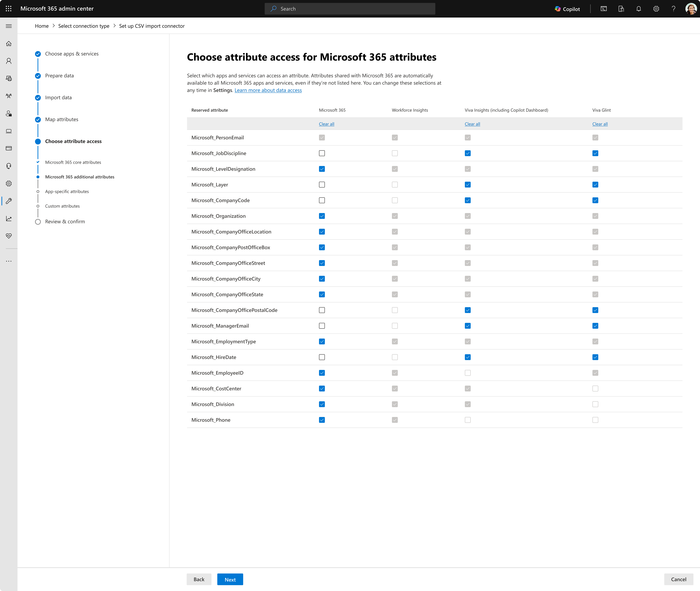Check Viva Glint box for Microsoft_CostCenter

(595, 389)
